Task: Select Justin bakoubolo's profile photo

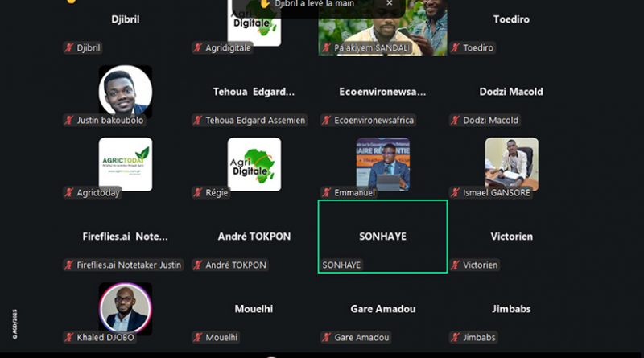Action: click(x=126, y=92)
